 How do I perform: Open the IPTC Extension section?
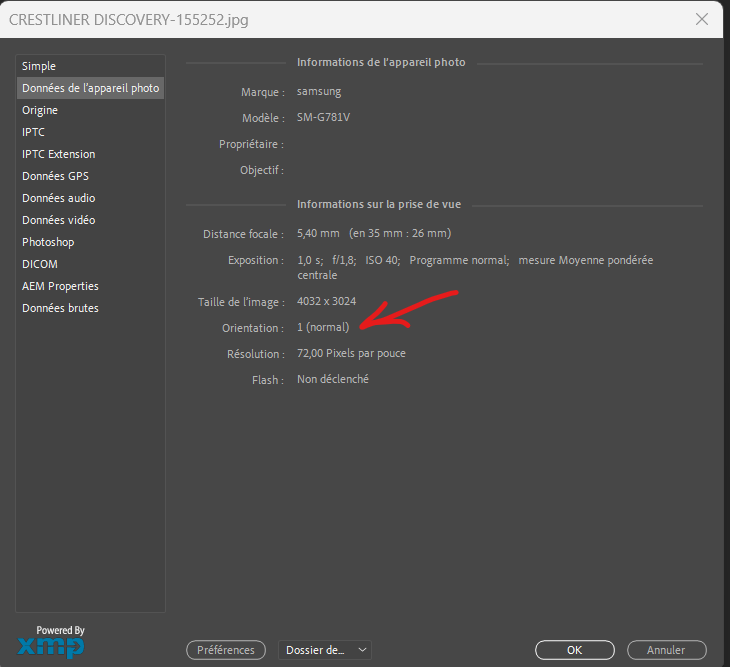(90, 154)
